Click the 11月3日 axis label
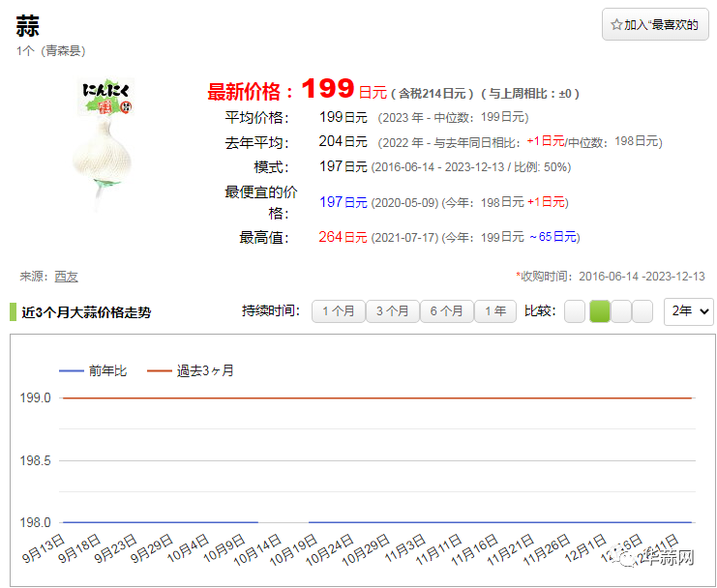Screen dimensions: 717x588 point(405,548)
